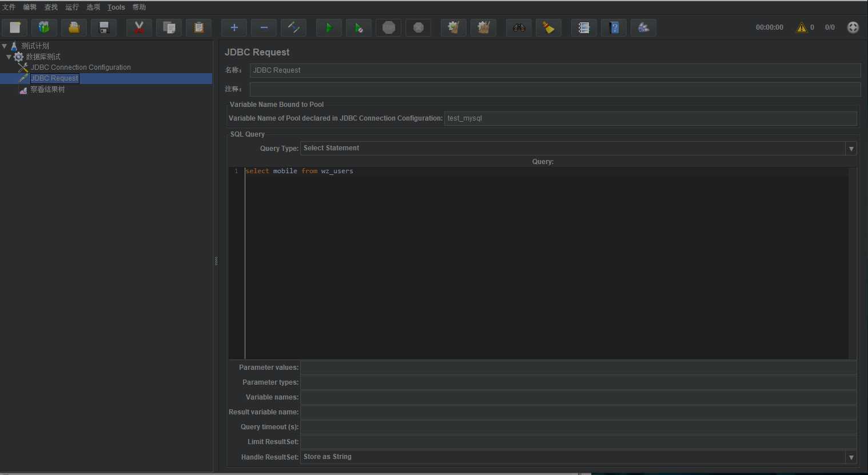Select 察看结果树 listener

(x=47, y=89)
